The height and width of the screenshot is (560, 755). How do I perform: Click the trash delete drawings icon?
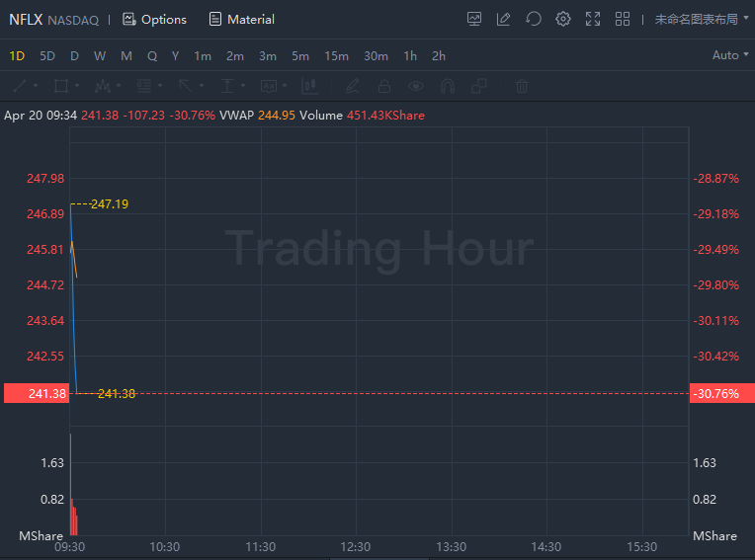click(x=522, y=86)
